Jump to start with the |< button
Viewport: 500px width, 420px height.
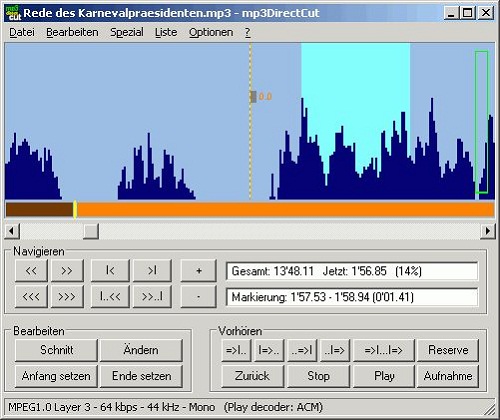tap(110, 271)
